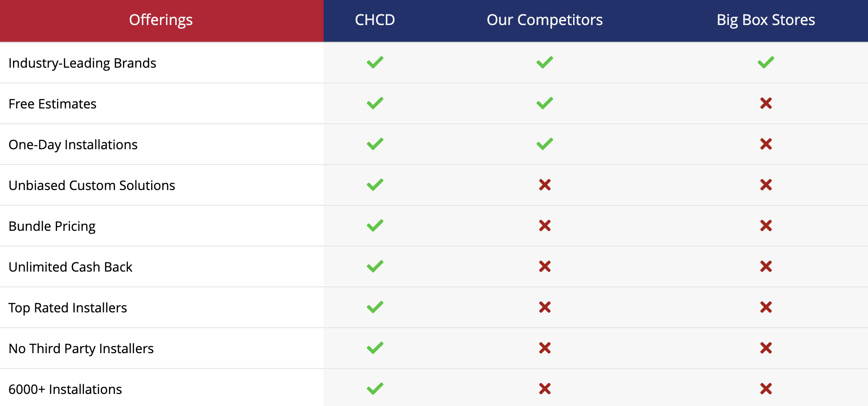This screenshot has width=868, height=406.
Task: Click Our Competitors cross for Unbiased Custom Solutions
Action: click(x=544, y=185)
